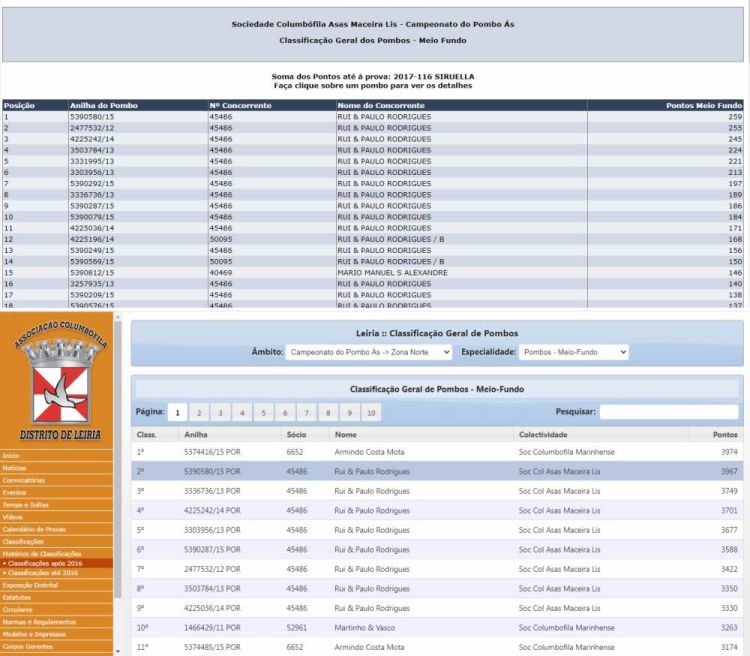Open Corpos Gerentes in the sidebar
750x656 pixels.
[56, 646]
